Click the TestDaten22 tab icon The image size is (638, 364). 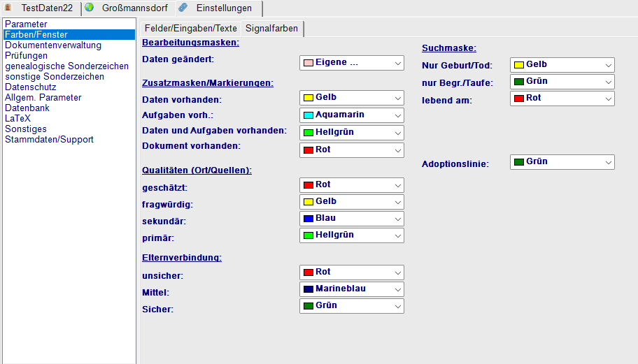click(x=8, y=8)
